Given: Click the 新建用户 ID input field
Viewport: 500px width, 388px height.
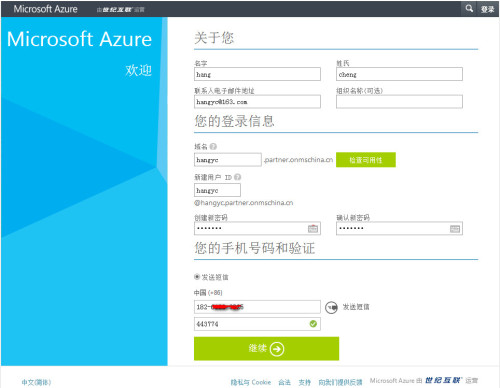Looking at the screenshot, I should pos(217,190).
